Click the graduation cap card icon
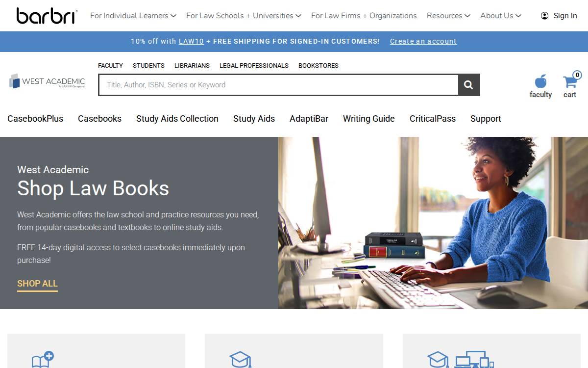This screenshot has width=588, height=368. click(240, 360)
